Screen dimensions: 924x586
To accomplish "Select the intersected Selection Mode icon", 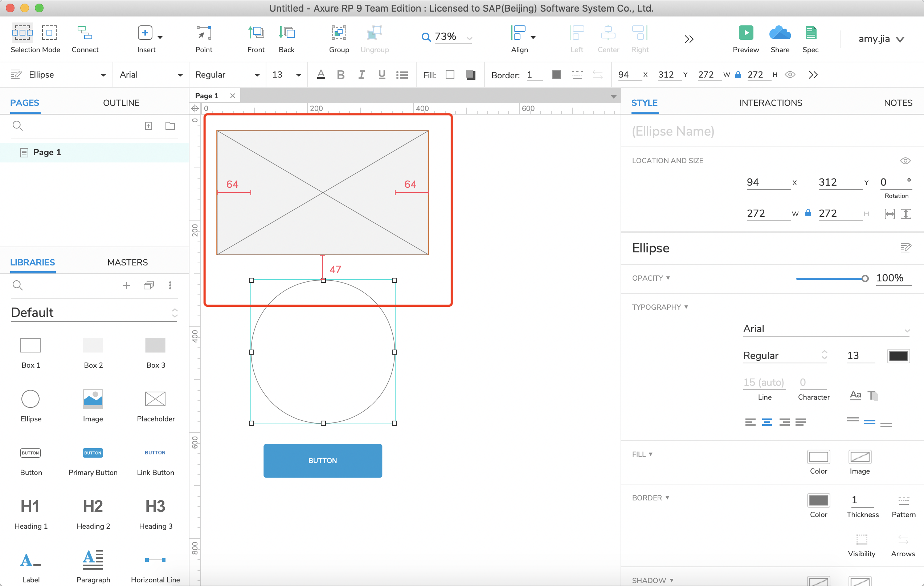I will 22,33.
